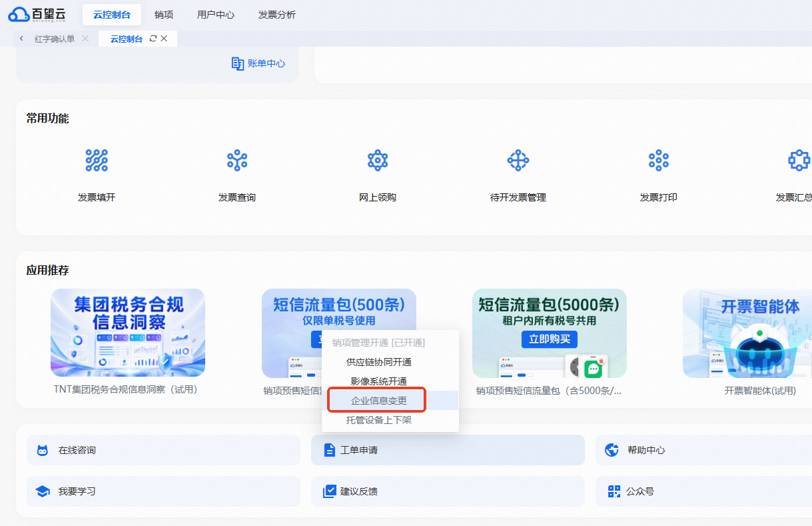Open 网上领购 function icon

point(378,160)
